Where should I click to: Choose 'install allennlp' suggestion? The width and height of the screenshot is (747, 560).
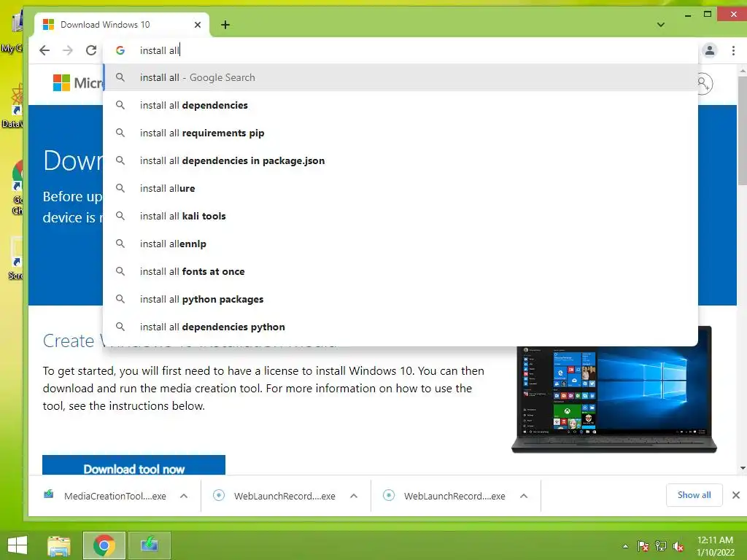coord(400,244)
